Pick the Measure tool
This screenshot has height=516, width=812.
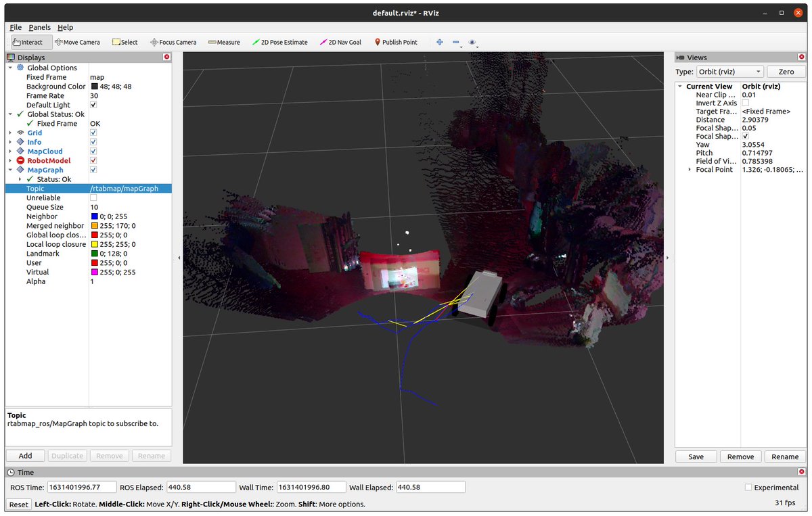(224, 42)
